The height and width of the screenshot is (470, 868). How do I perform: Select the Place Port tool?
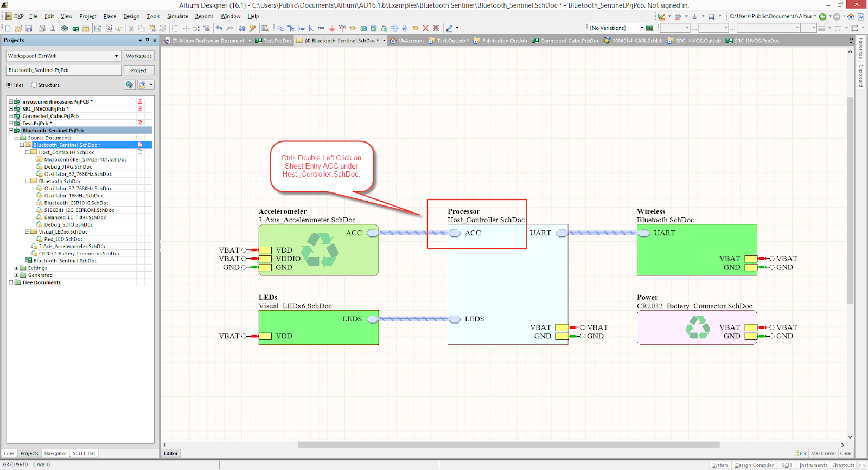coord(415,28)
